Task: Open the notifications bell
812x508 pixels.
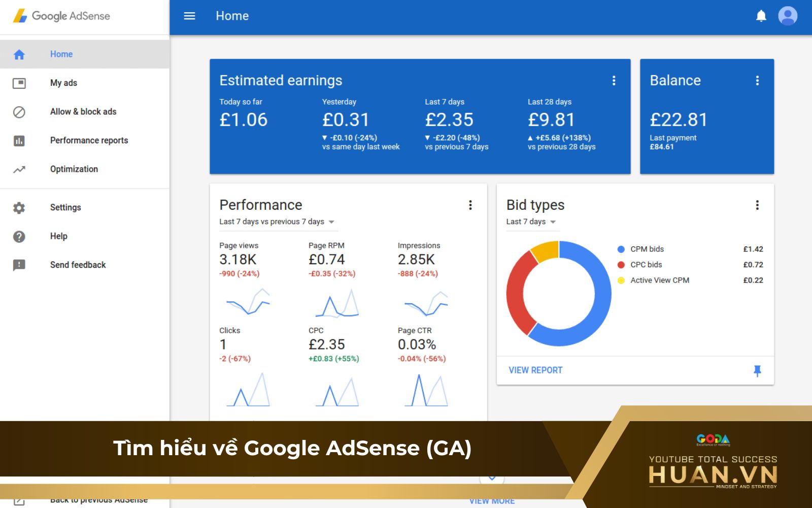Action: pyautogui.click(x=761, y=16)
